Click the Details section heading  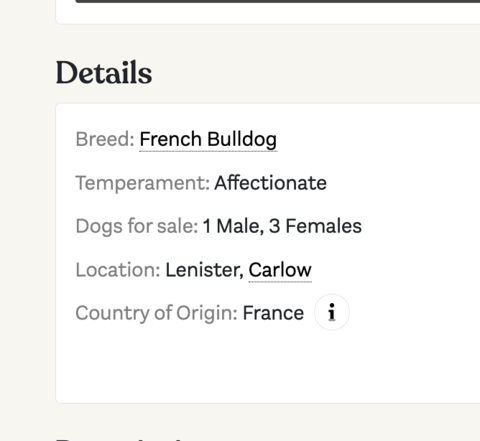pos(104,73)
